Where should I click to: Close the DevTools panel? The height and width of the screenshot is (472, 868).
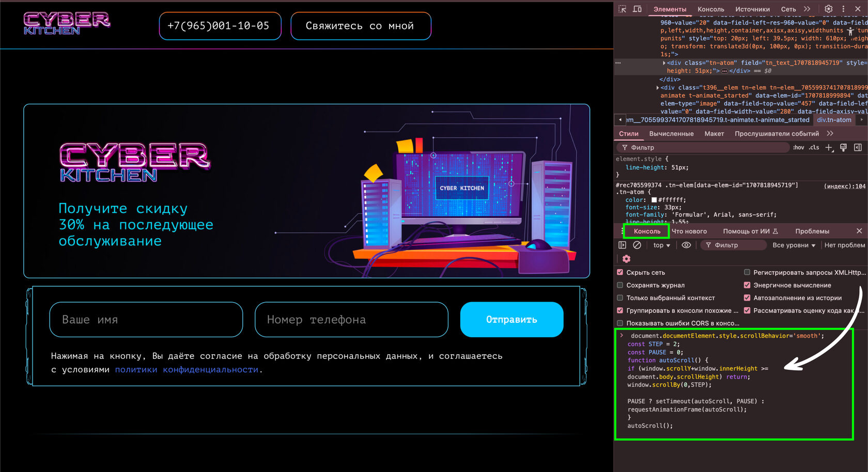pyautogui.click(x=858, y=9)
